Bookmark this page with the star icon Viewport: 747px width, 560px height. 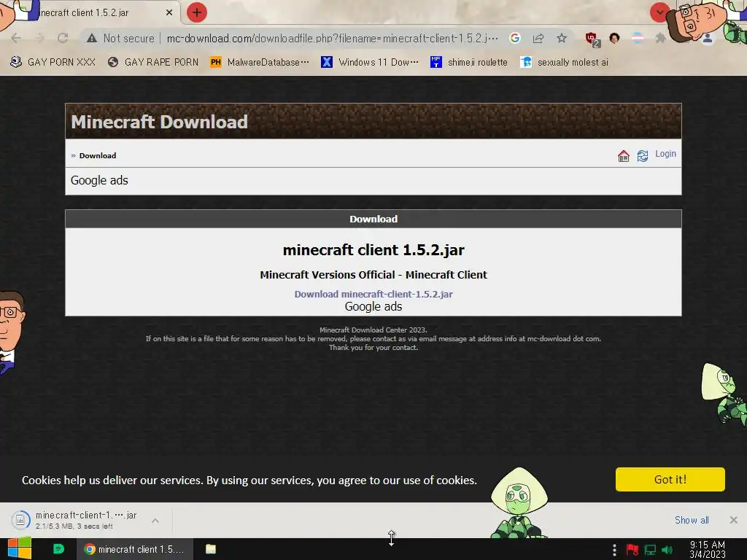tap(562, 38)
